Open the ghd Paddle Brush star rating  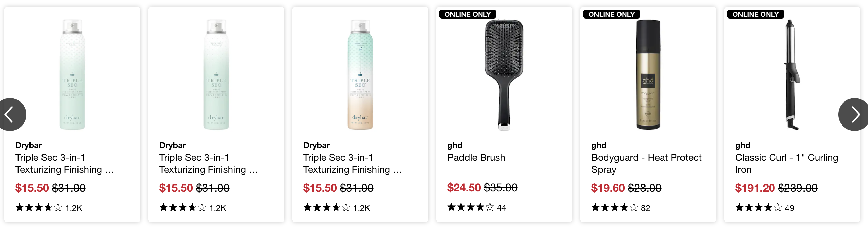pos(470,207)
